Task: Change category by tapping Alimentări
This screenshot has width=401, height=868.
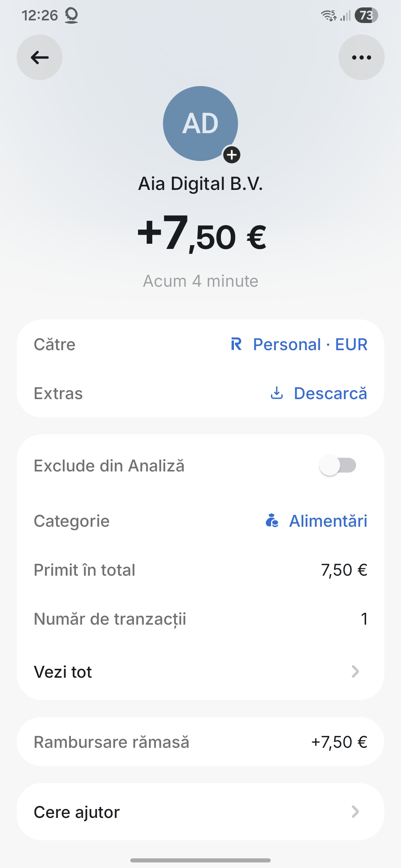Action: click(328, 521)
